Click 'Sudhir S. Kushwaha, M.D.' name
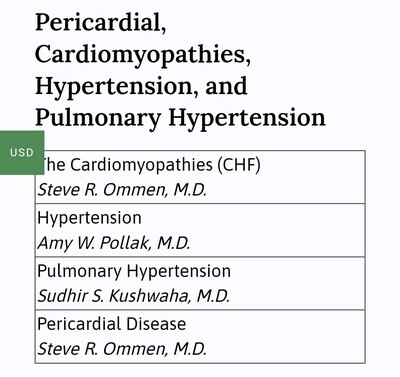Image resolution: width=400 pixels, height=377 pixels. pyautogui.click(x=134, y=296)
